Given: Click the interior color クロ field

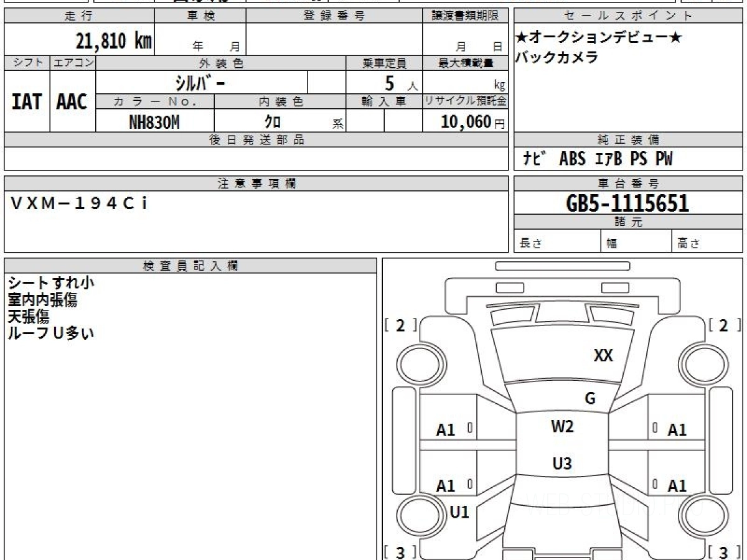Looking at the screenshot, I should [273, 122].
